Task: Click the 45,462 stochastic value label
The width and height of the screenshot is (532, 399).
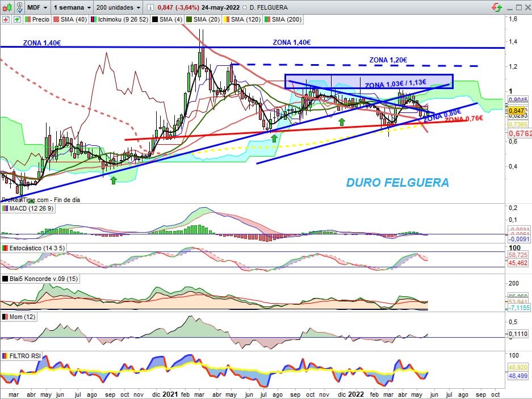Action: tap(518, 263)
